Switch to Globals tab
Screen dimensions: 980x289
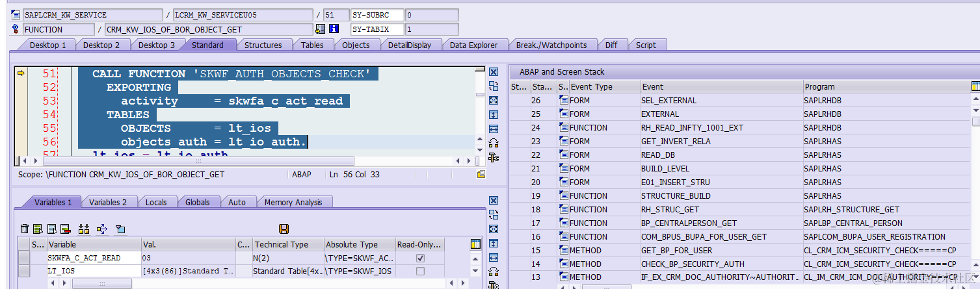[198, 202]
